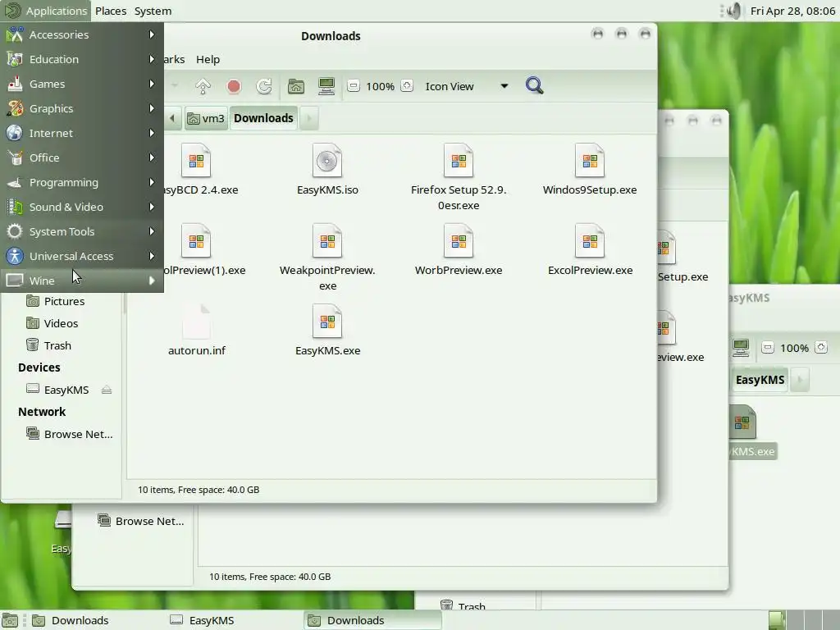Viewport: 840px width, 630px height.
Task: Open the Help menu in Downloads window
Action: pos(208,59)
